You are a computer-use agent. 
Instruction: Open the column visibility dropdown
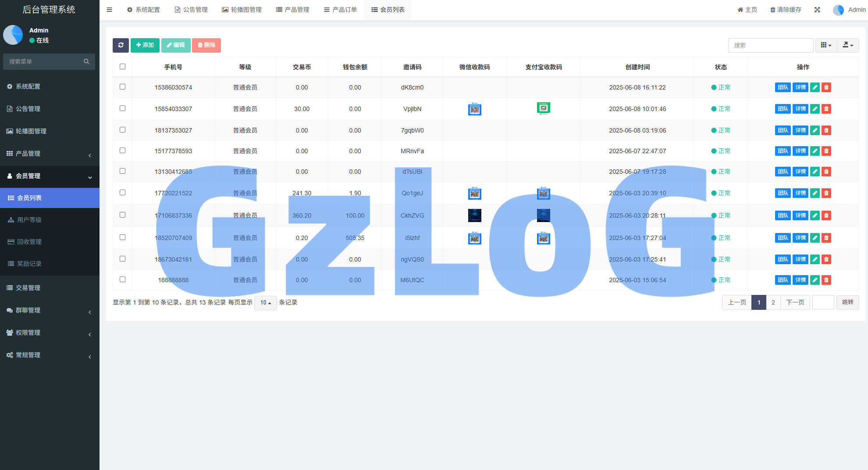click(826, 45)
